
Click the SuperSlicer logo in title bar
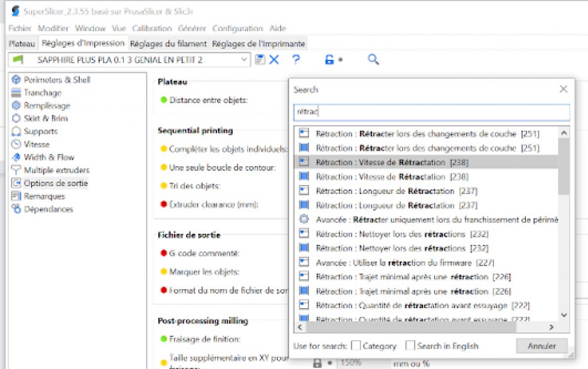[x=16, y=11]
